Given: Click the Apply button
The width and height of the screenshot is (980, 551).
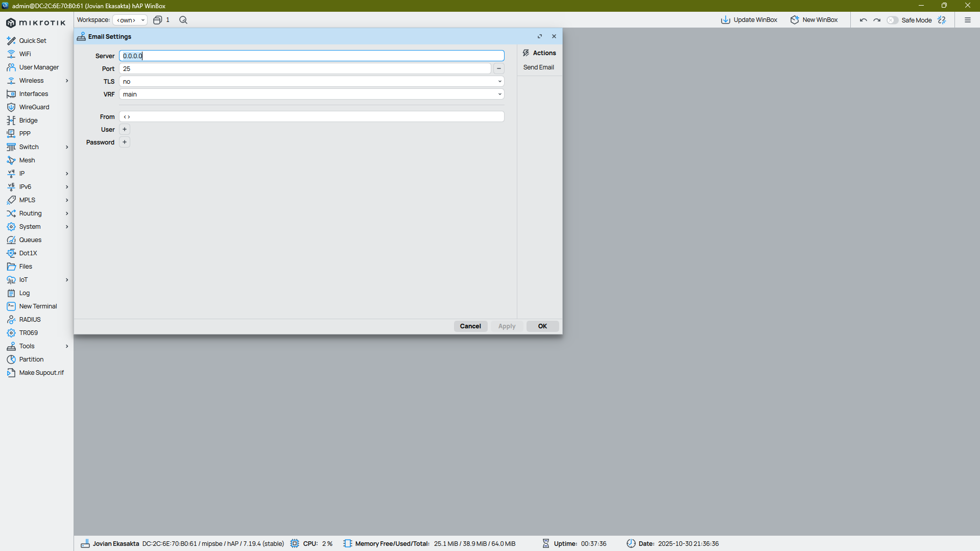Looking at the screenshot, I should tap(507, 326).
